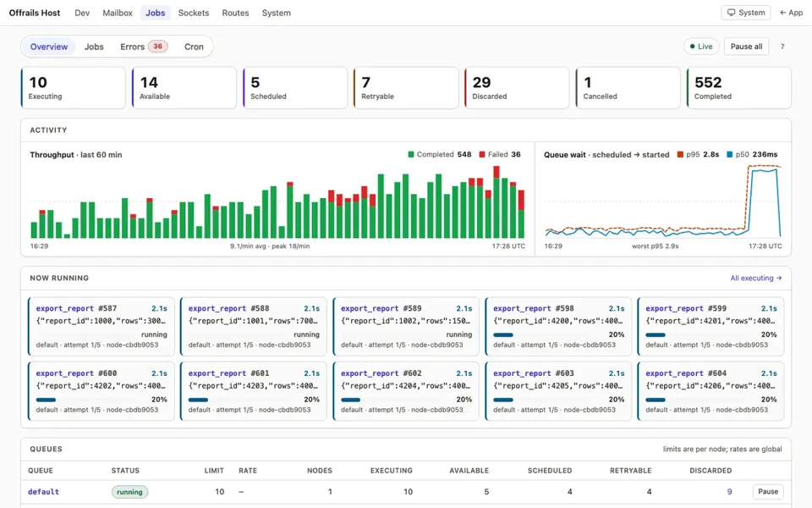Open job card export_report #602
The width and height of the screenshot is (812, 508).
pos(406,391)
